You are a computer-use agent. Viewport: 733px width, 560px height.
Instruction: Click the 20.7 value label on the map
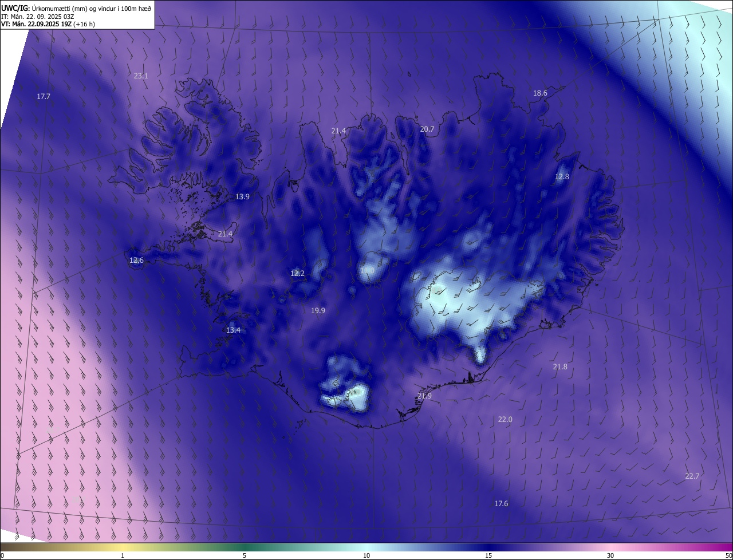[427, 129]
